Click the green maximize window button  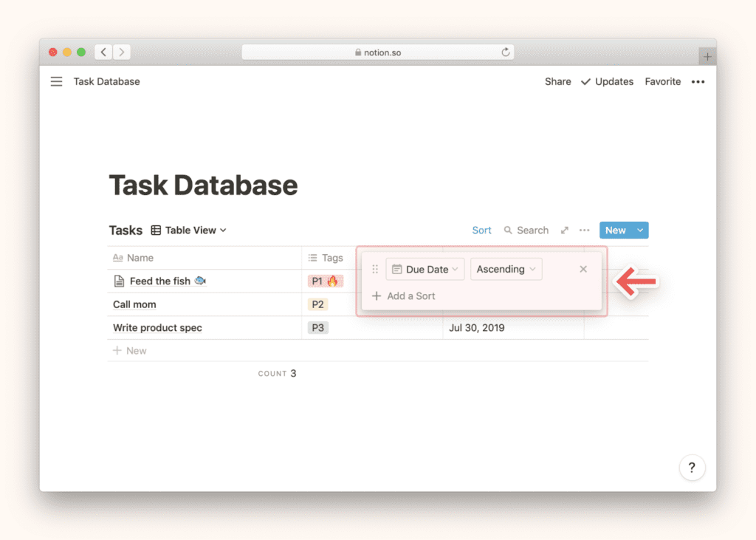point(81,52)
